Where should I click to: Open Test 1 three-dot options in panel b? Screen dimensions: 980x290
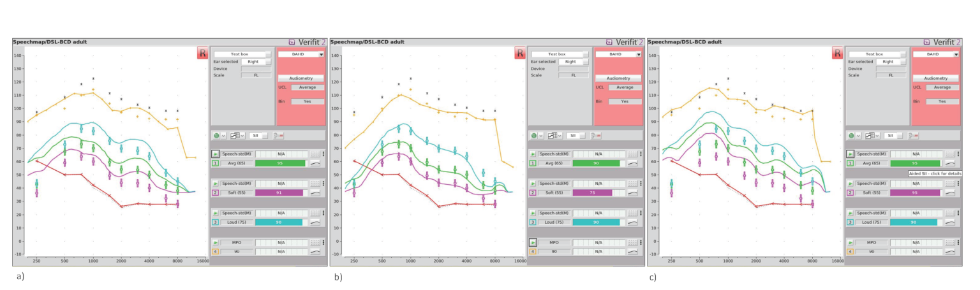[641, 154]
